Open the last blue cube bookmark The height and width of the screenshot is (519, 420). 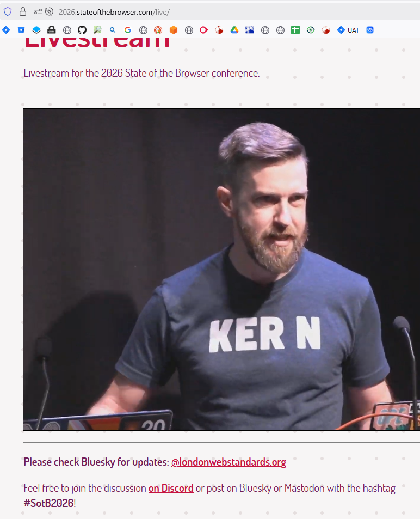370,30
